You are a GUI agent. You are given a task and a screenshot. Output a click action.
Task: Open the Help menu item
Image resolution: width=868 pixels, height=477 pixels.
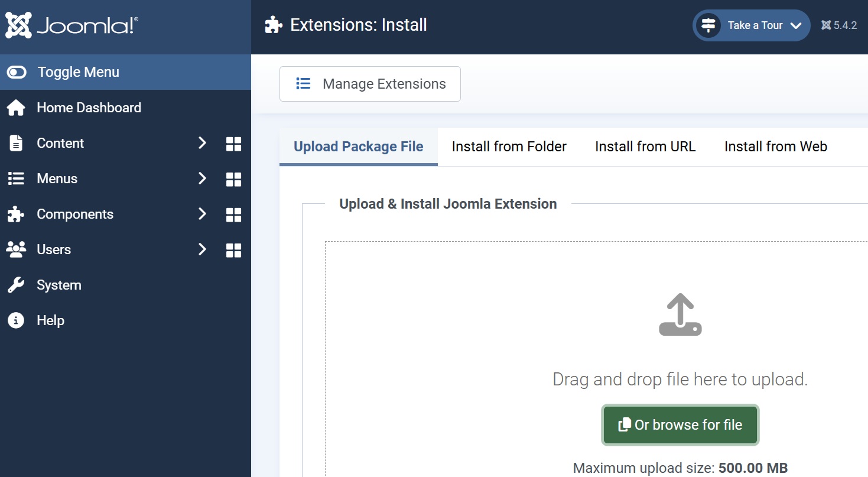pyautogui.click(x=50, y=320)
